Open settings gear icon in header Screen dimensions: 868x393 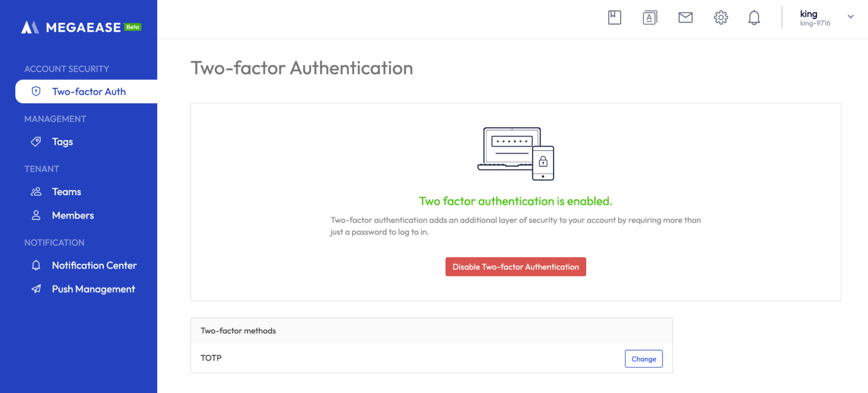point(721,18)
